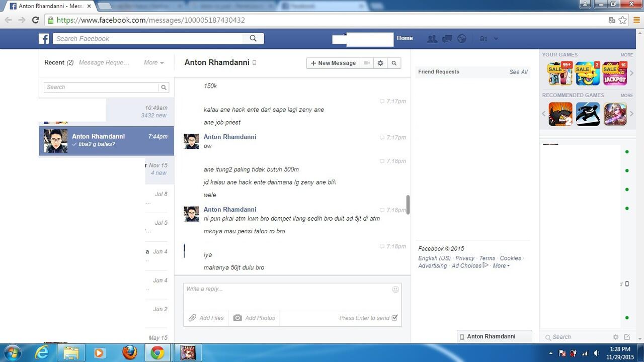
Task: Click the translate page icon in address bar
Action: pos(612,20)
